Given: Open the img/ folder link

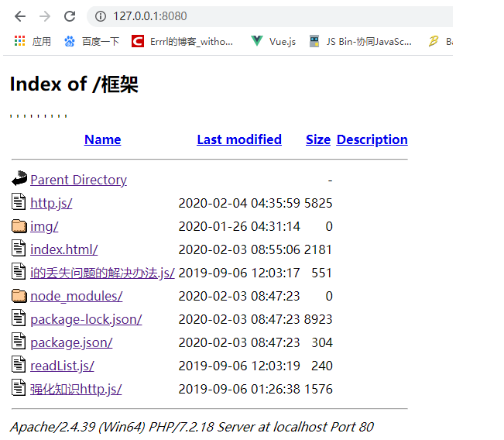Looking at the screenshot, I should click(x=44, y=226).
